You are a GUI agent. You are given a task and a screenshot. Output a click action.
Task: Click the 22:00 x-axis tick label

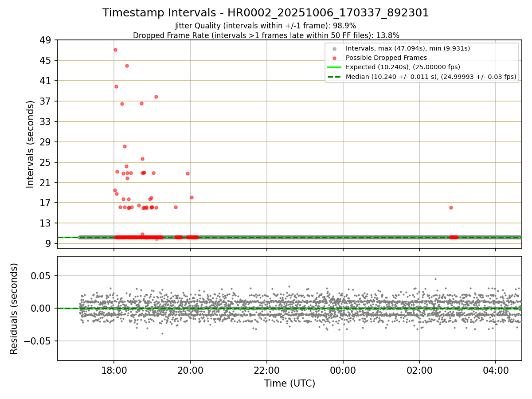click(x=266, y=370)
